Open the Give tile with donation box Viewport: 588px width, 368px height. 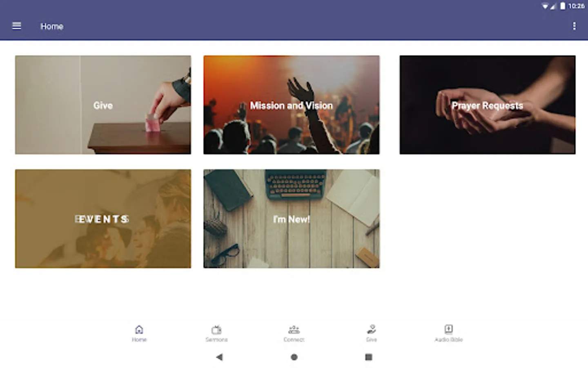[x=103, y=105]
